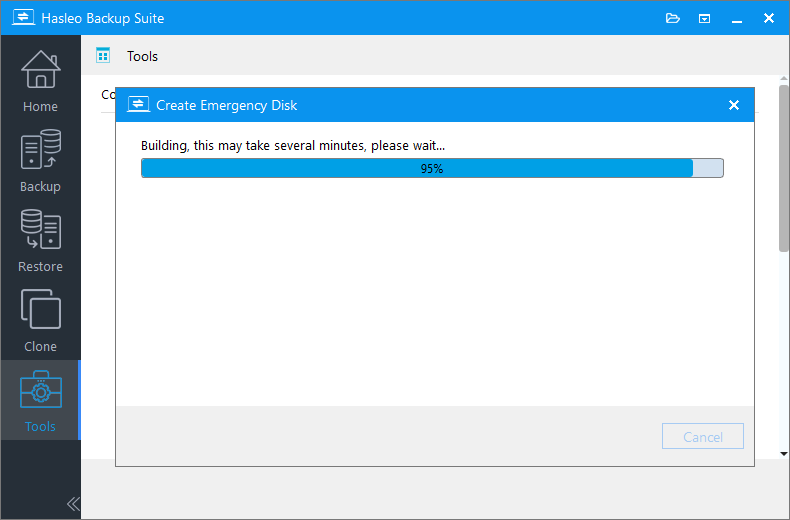Open the Restore section
This screenshot has width=790, height=520.
pos(40,240)
